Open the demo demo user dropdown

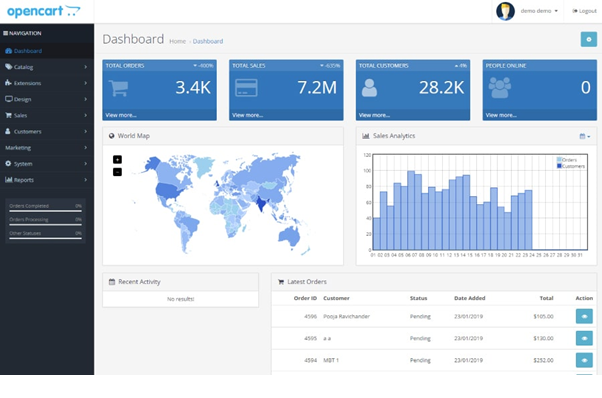[539, 11]
